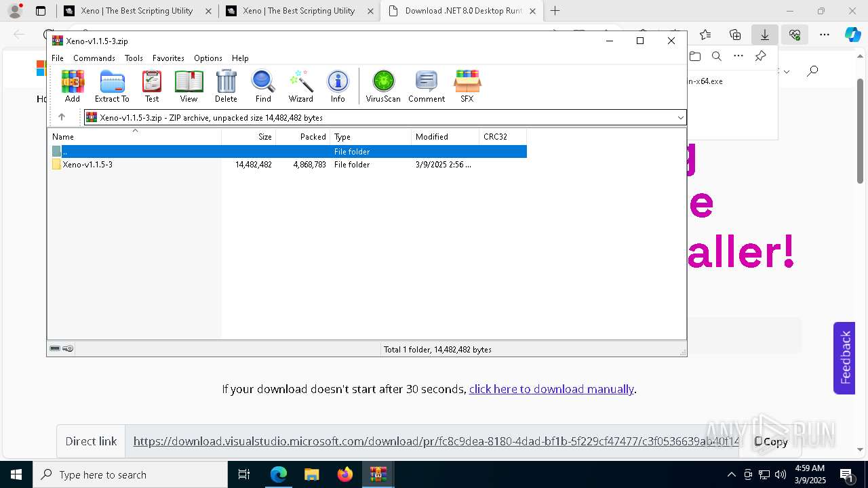This screenshot has width=868, height=488.
Task: Open the Edge collections icon
Action: click(735, 35)
